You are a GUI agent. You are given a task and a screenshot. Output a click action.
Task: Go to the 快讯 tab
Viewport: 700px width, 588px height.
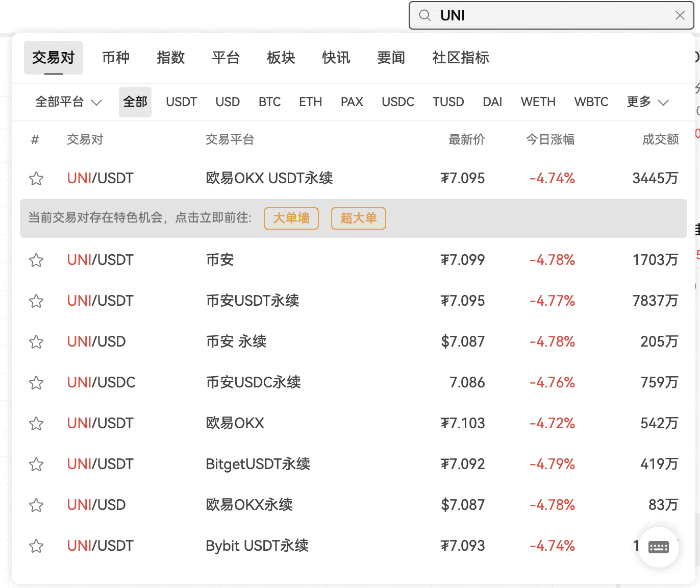coord(336,58)
